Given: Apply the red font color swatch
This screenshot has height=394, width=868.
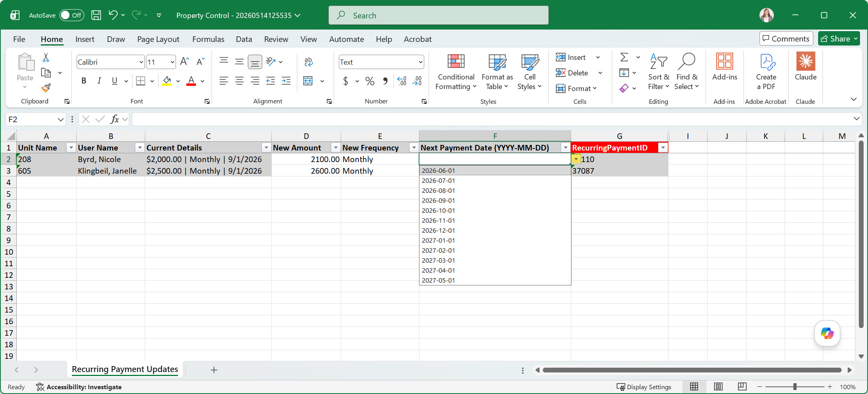Looking at the screenshot, I should (x=191, y=81).
